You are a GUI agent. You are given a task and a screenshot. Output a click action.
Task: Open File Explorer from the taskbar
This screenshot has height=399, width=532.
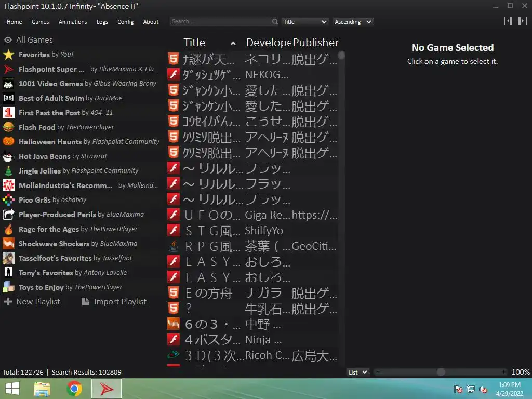point(42,389)
